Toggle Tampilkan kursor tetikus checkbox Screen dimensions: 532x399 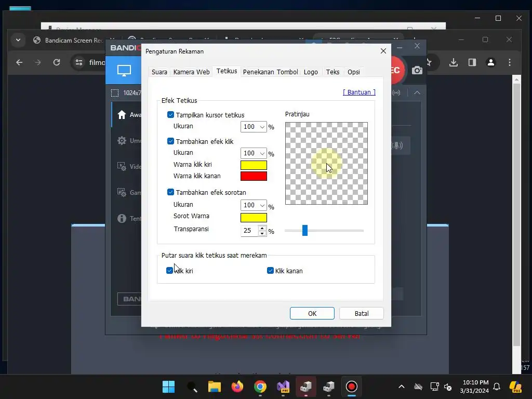tap(170, 115)
